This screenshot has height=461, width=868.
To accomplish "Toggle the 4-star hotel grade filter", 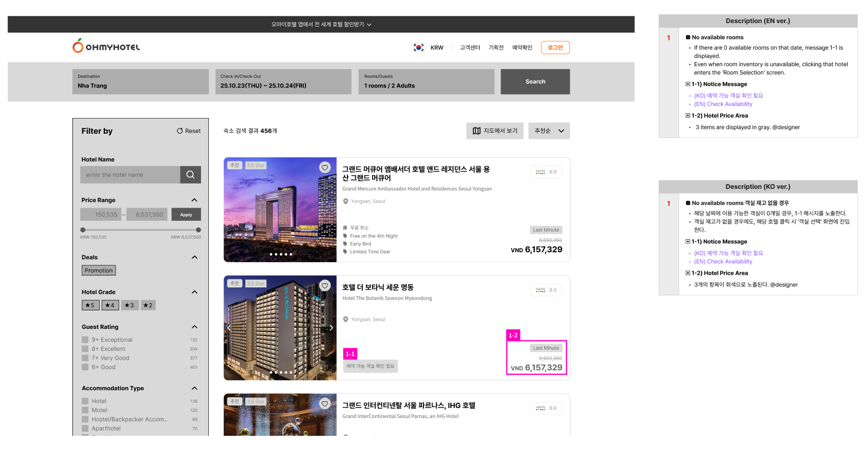I will click(x=110, y=305).
